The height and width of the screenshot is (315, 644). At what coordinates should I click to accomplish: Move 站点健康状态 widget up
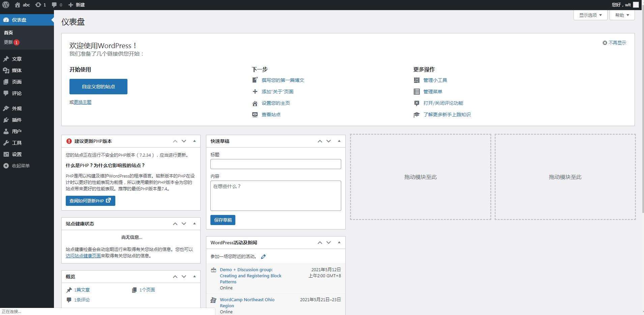pos(175,224)
